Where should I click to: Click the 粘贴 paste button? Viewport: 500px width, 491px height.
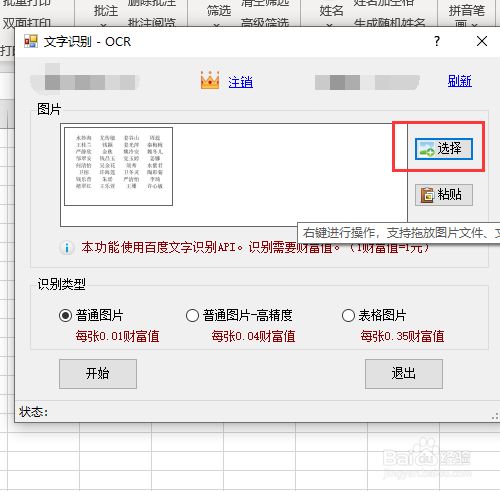[x=444, y=195]
